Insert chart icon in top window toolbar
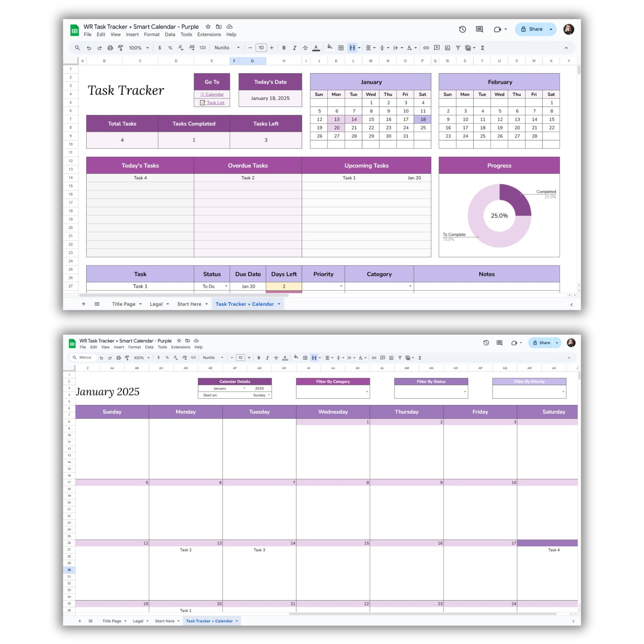Screen dimensions: 644x644 [447, 48]
